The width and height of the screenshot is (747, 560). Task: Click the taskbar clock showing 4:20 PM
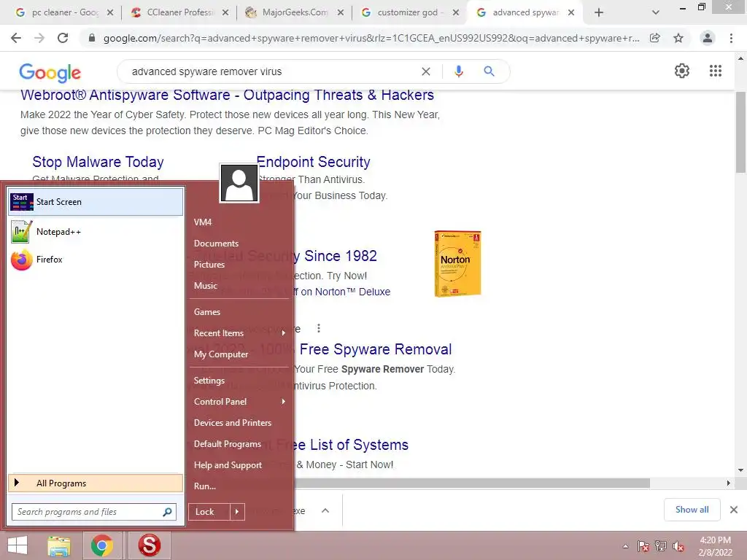click(x=715, y=546)
